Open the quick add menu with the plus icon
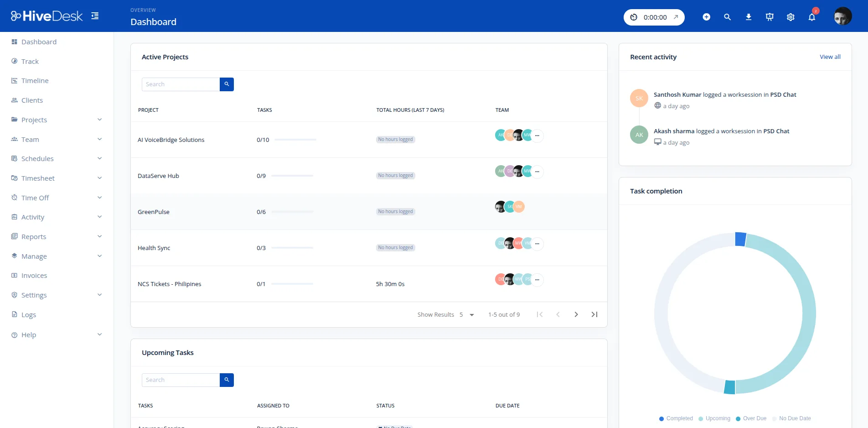 coord(706,17)
